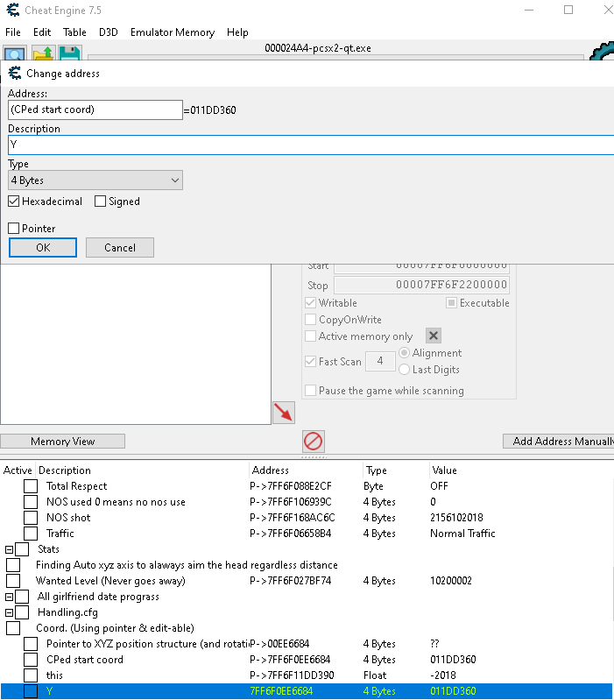Collapse the Handling.cfg group

[x=9, y=612]
